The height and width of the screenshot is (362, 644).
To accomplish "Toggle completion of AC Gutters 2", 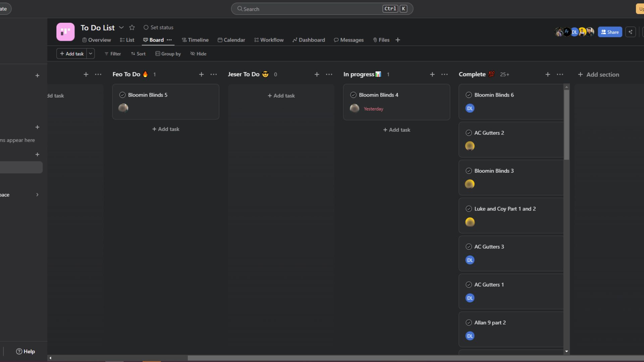I will [x=469, y=133].
